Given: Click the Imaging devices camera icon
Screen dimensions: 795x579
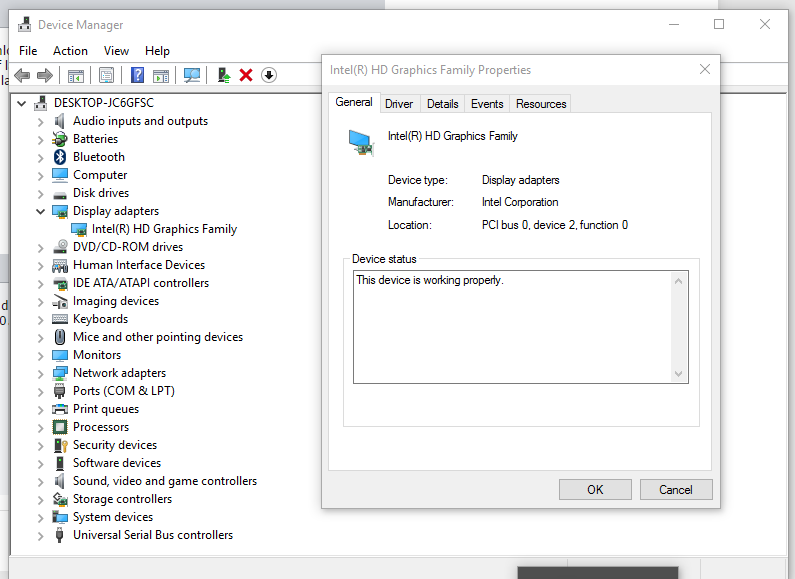Looking at the screenshot, I should click(x=60, y=301).
